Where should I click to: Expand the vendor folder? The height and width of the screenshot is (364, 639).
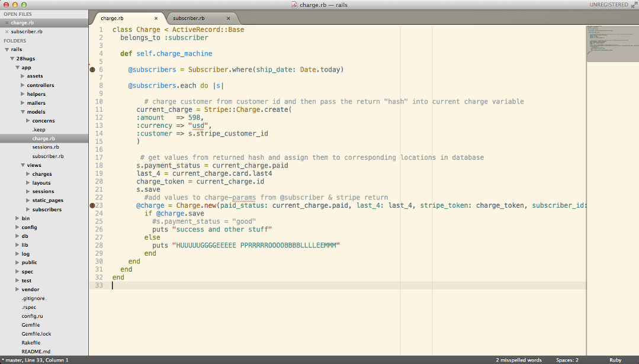coord(17,289)
